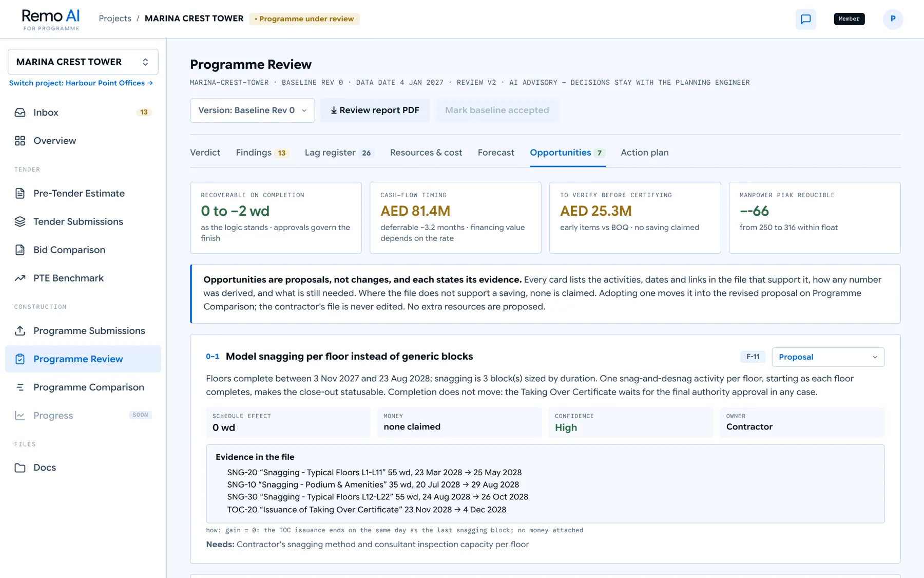Click the High confidence value
The height and width of the screenshot is (578, 924).
click(566, 428)
